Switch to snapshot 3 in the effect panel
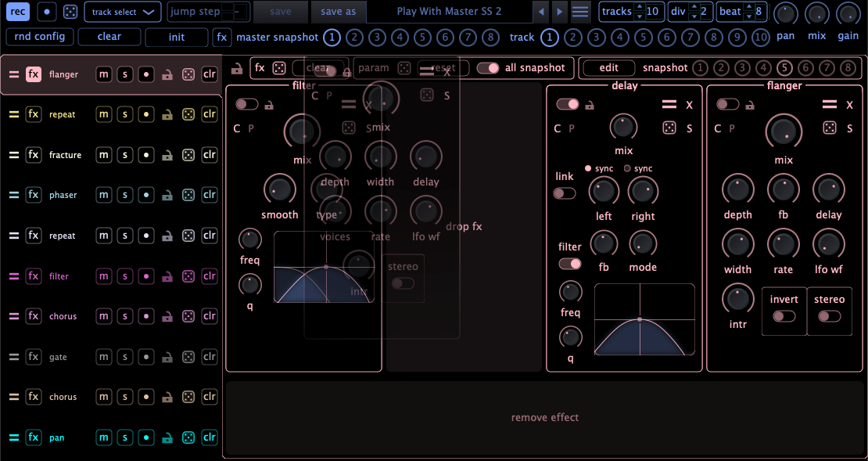 click(x=742, y=68)
